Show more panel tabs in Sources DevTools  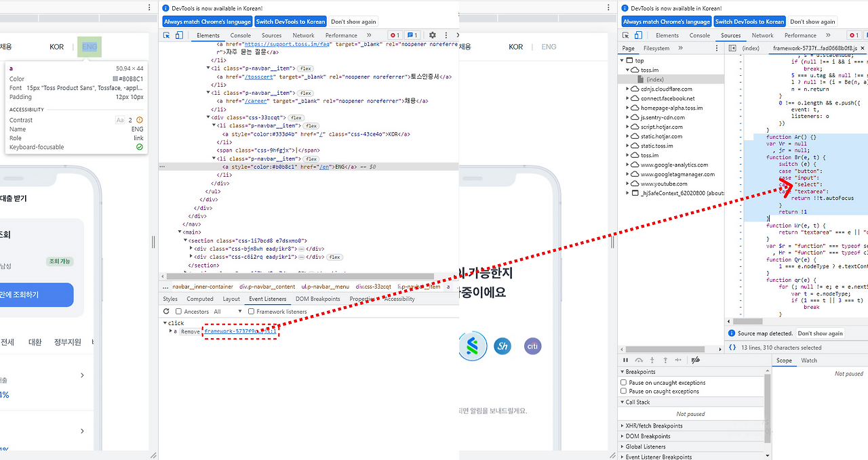click(828, 35)
